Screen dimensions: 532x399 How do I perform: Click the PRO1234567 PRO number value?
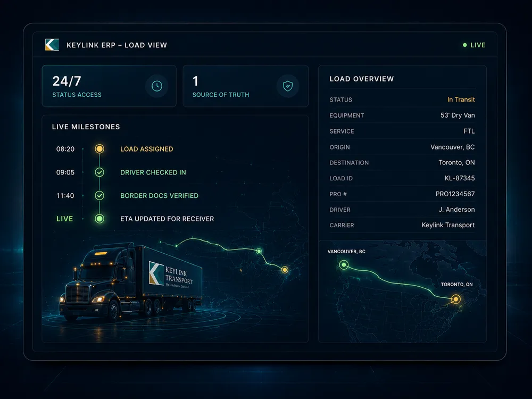(x=455, y=194)
